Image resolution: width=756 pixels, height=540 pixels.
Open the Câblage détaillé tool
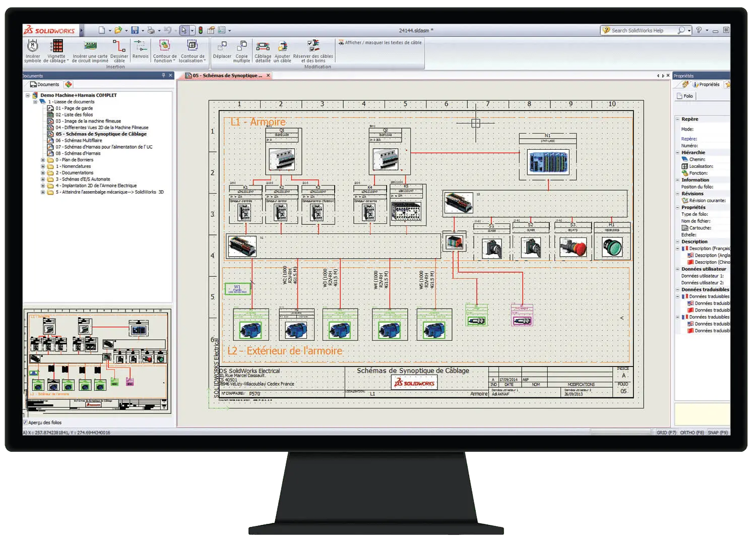click(263, 51)
